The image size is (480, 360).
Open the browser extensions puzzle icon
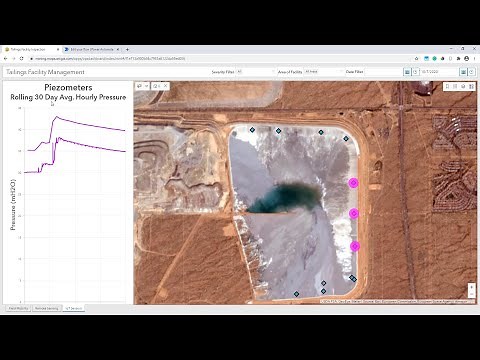(x=459, y=58)
